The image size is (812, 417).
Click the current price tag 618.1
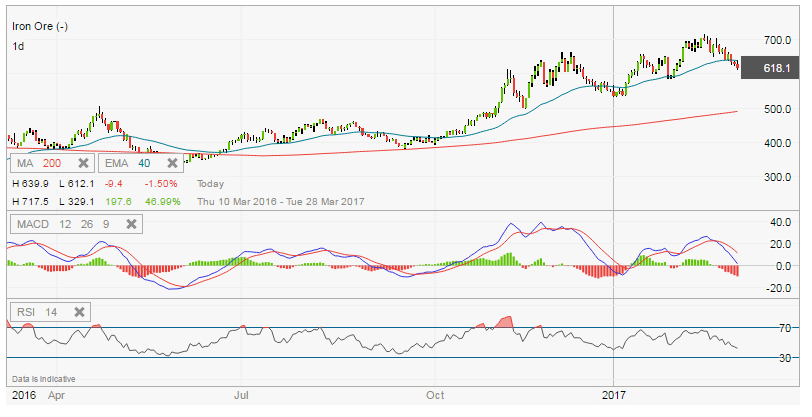tap(770, 68)
